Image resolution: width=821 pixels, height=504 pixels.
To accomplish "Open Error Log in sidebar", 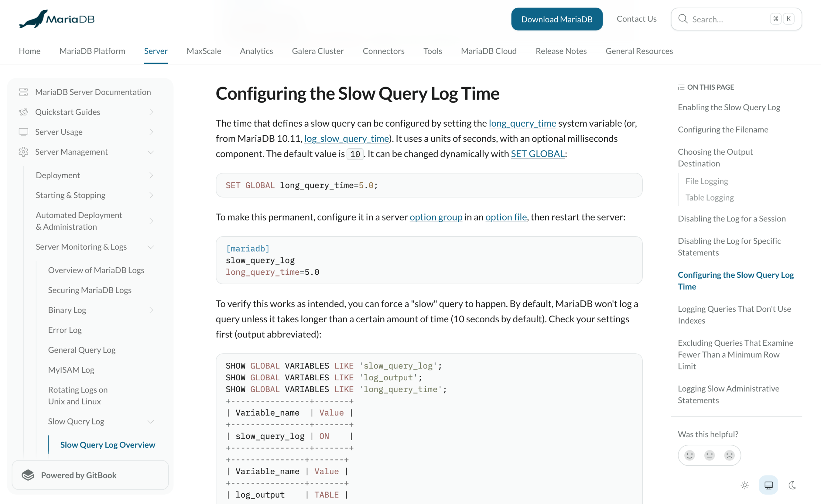I will (x=65, y=330).
